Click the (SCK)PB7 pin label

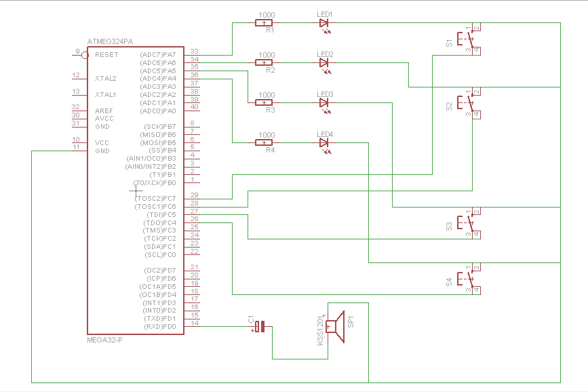click(160, 127)
